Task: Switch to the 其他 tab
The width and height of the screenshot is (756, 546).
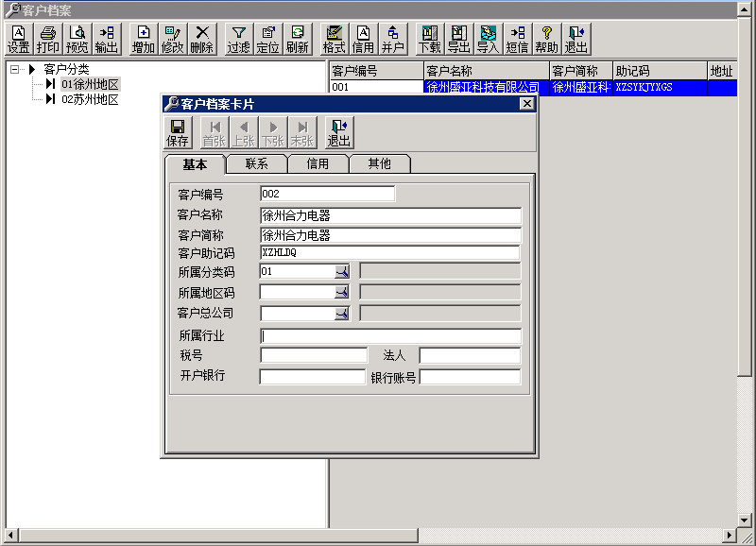Action: tap(380, 163)
